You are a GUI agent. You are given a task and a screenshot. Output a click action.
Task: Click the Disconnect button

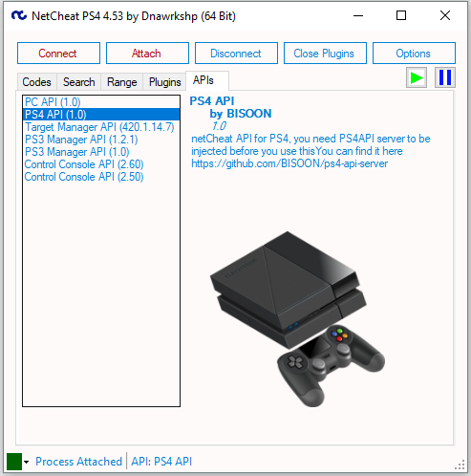(236, 54)
